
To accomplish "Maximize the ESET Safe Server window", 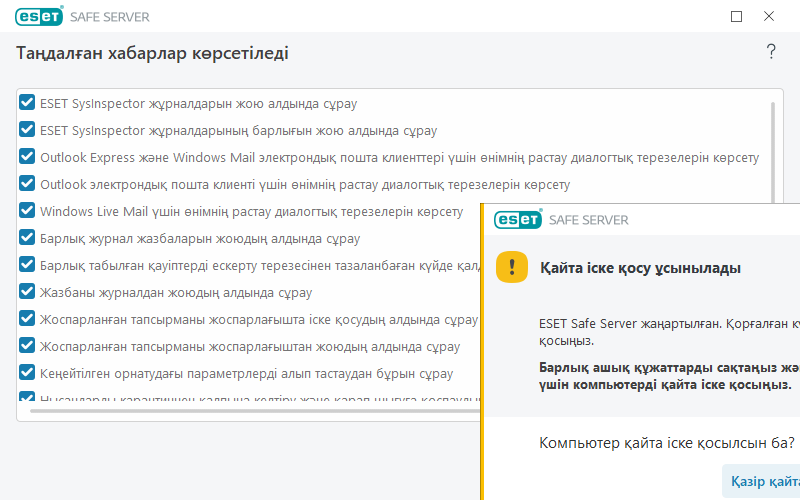I will click(736, 17).
